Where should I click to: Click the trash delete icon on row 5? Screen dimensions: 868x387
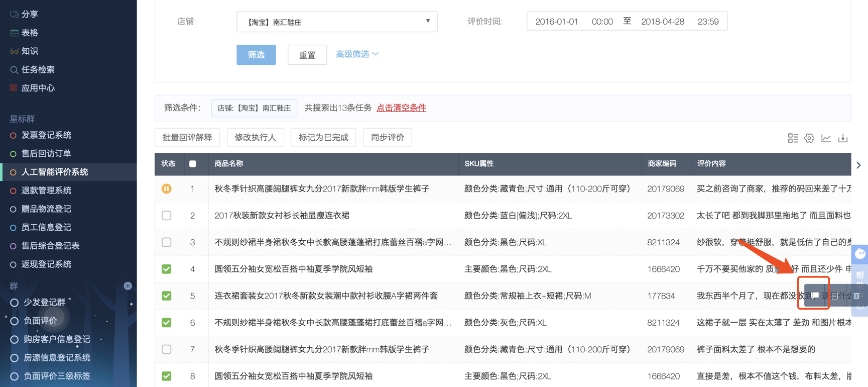pos(856,296)
